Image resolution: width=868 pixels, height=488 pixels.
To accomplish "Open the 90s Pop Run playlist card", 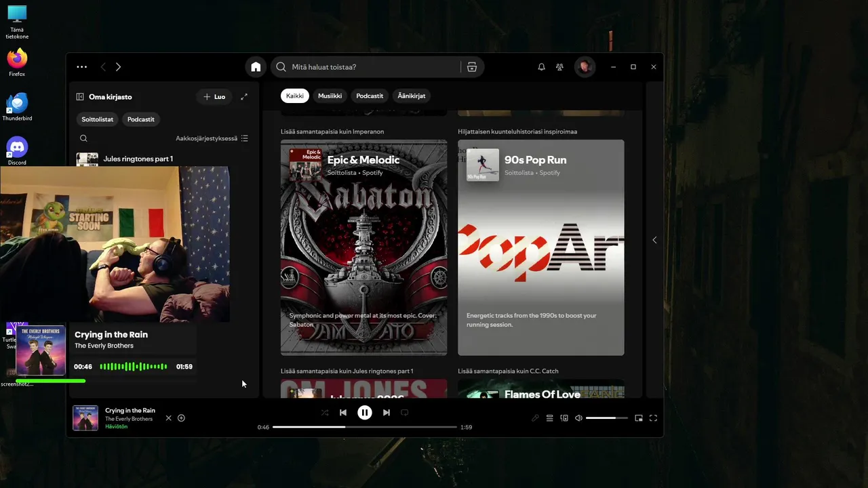I will [x=541, y=247].
